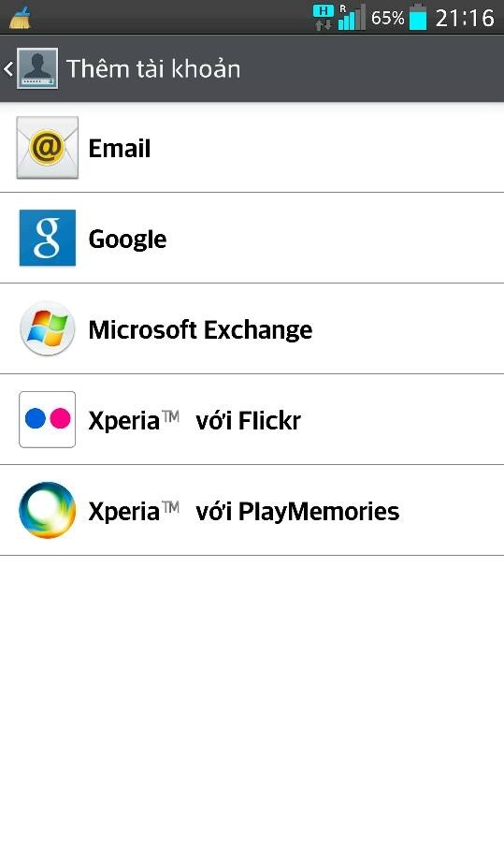Tap the Thêm tài khoản title text
This screenshot has height=858, width=504.
tap(153, 68)
